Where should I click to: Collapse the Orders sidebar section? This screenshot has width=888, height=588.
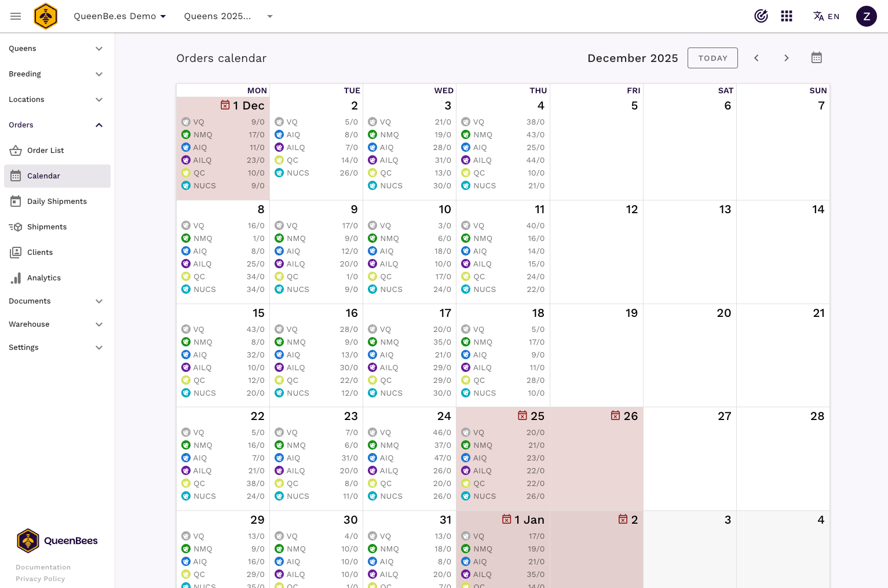tap(56, 125)
